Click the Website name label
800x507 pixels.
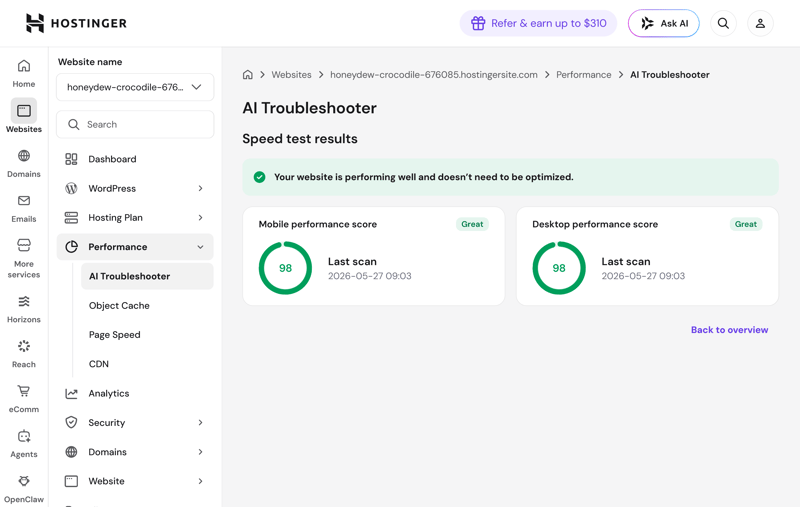pyautogui.click(x=90, y=62)
